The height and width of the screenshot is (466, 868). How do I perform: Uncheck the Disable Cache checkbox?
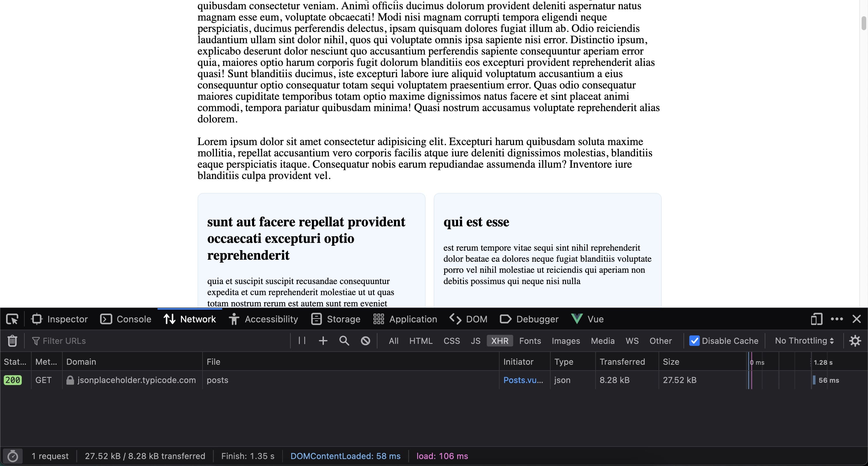point(694,341)
